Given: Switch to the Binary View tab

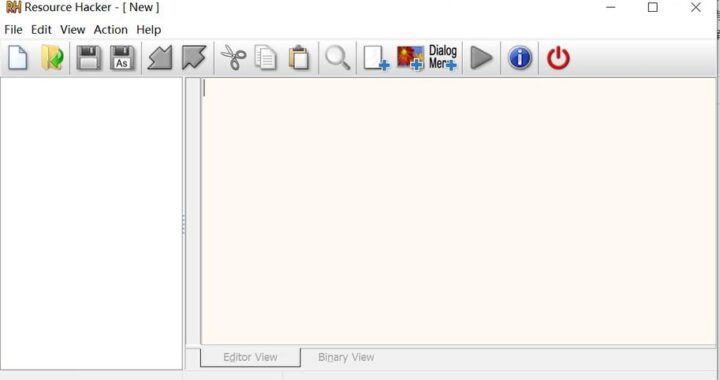Looking at the screenshot, I should point(346,357).
